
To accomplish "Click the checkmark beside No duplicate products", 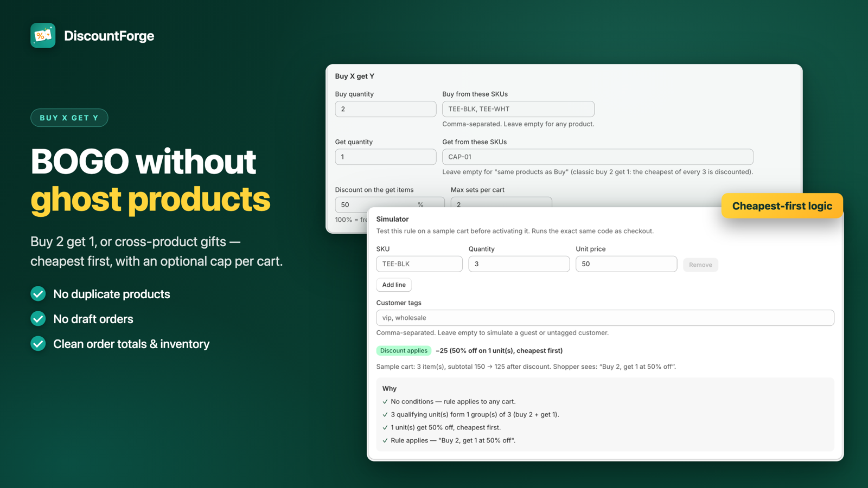I will (38, 294).
